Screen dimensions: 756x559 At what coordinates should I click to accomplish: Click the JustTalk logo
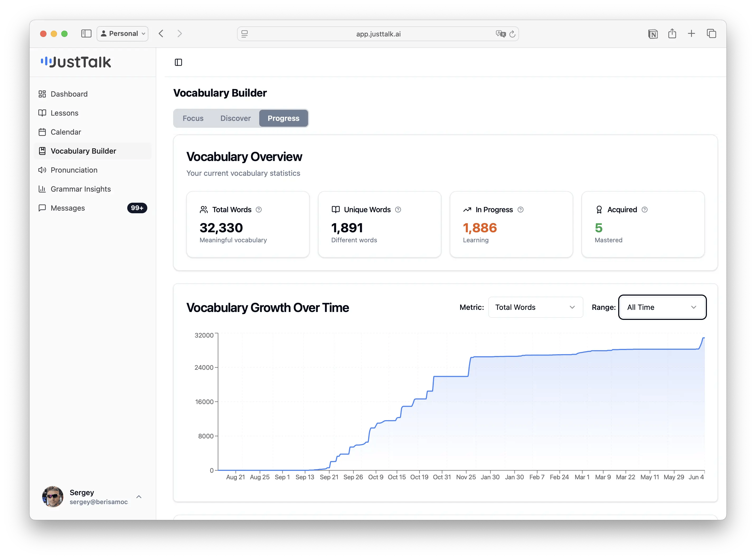(76, 62)
